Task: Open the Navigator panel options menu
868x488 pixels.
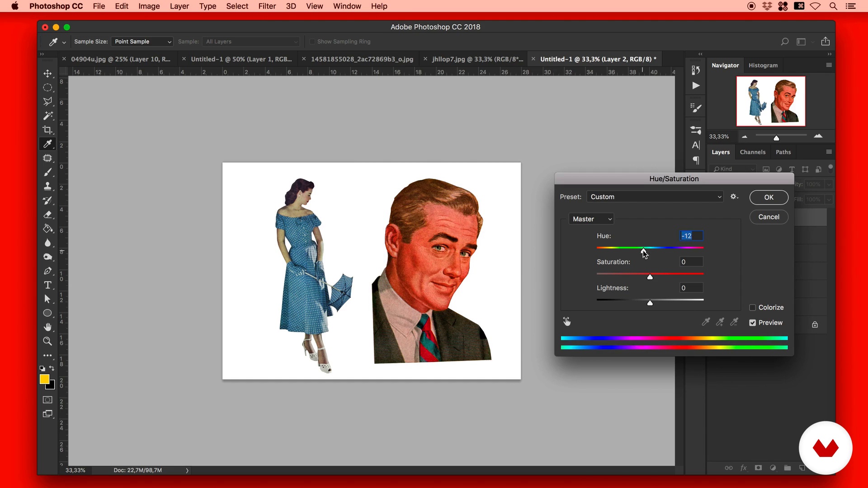Action: tap(829, 65)
